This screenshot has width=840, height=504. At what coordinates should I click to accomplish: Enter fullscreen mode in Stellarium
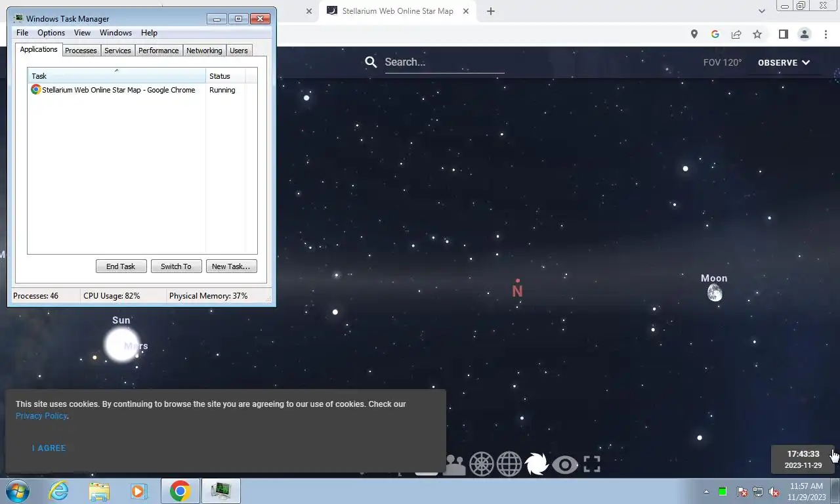(x=592, y=464)
